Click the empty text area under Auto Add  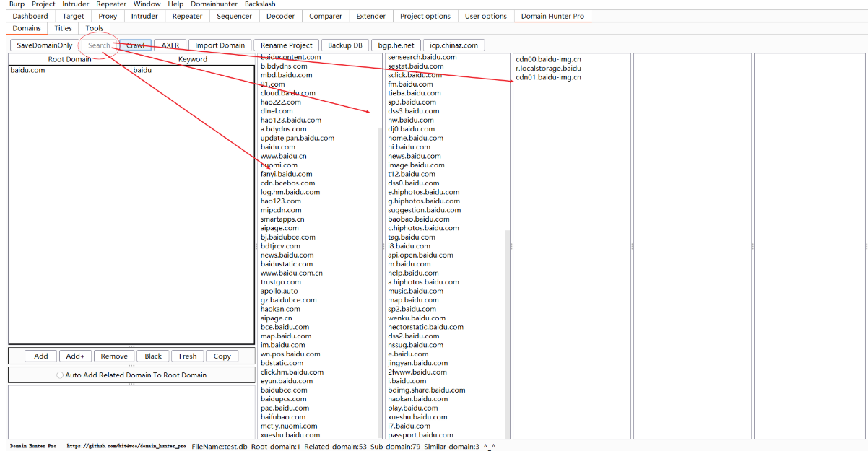131,412
